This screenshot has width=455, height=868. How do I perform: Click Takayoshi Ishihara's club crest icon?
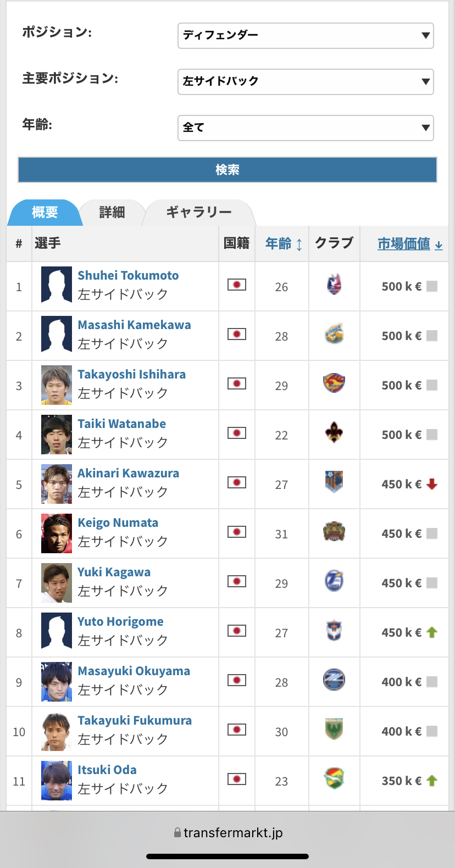pos(334,383)
